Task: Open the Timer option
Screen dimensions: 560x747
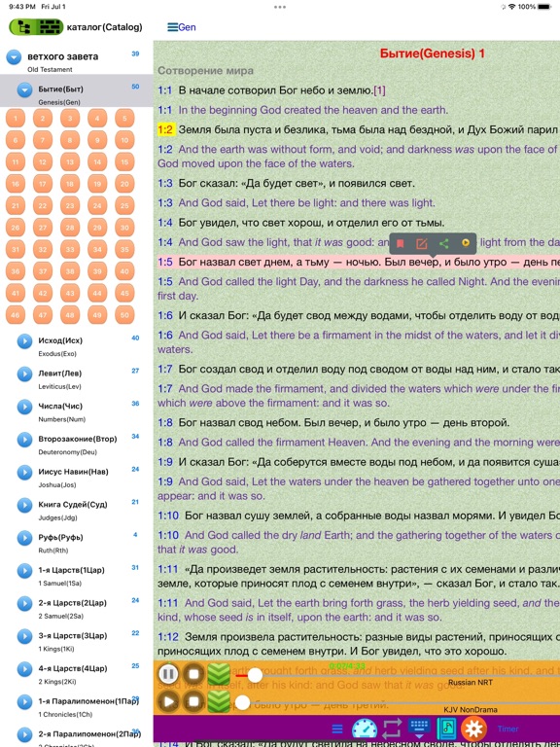Action: [x=507, y=729]
